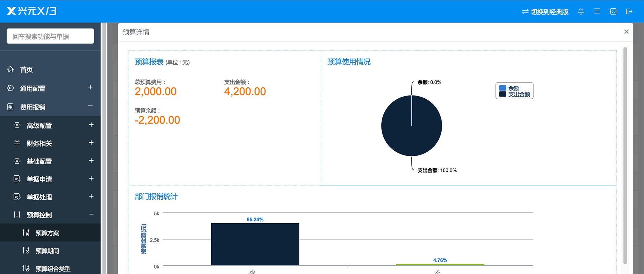Switch to classic version via 切换到经典版
The width and height of the screenshot is (644, 274).
tap(545, 12)
